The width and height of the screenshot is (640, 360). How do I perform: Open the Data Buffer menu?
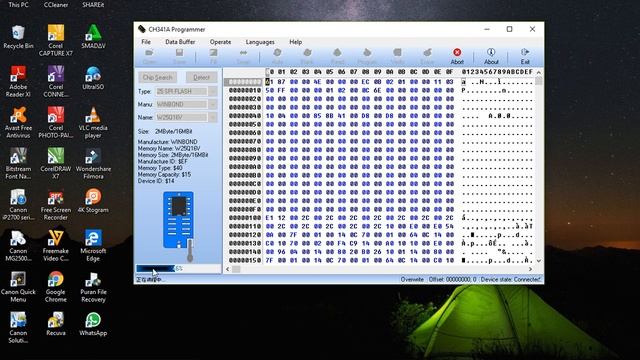pos(180,42)
